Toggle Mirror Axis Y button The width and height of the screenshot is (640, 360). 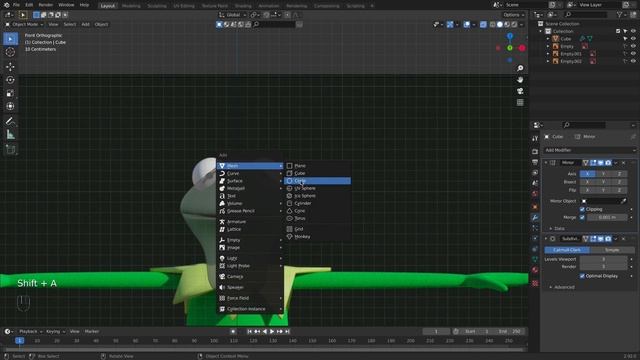603,174
